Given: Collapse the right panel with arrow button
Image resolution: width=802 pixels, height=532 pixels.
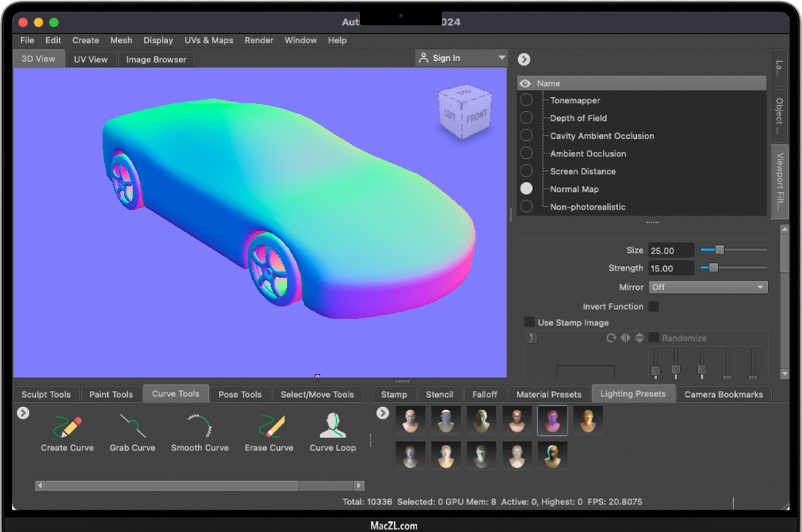Looking at the screenshot, I should click(524, 59).
